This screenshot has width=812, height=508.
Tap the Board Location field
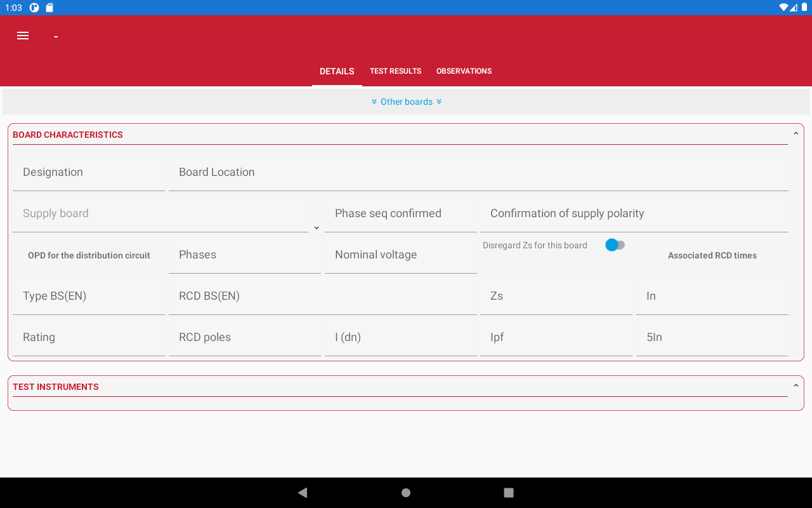(x=478, y=173)
